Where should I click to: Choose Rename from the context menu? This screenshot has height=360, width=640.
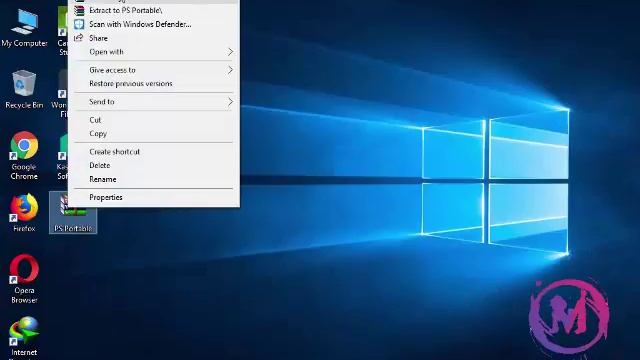pos(154,179)
